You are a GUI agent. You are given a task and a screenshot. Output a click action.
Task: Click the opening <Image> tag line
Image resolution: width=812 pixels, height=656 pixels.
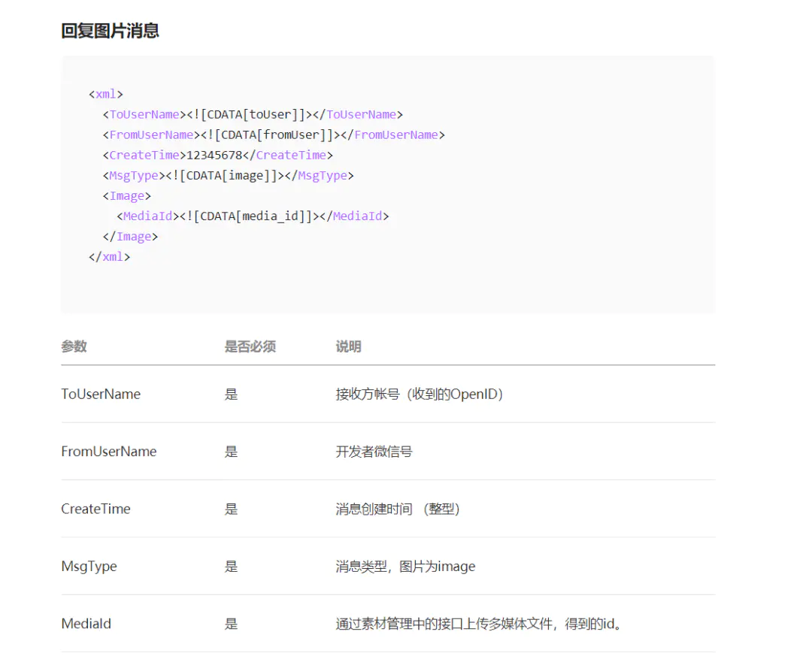click(x=126, y=196)
